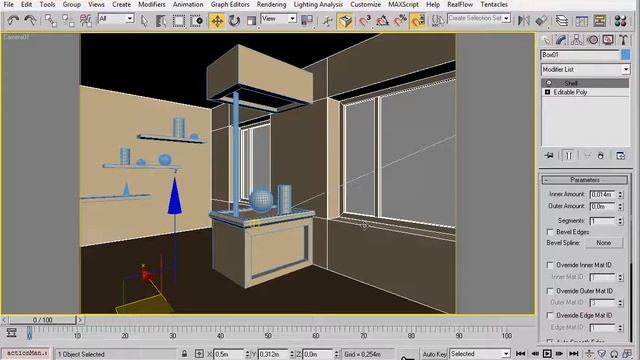The image size is (640, 360).
Task: Open the reference coordinate View dropdown
Action: pos(278,19)
